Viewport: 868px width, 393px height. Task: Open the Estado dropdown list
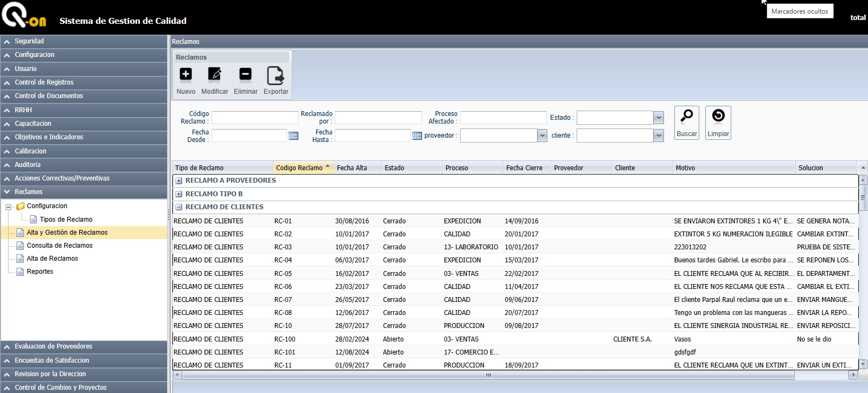click(x=659, y=118)
